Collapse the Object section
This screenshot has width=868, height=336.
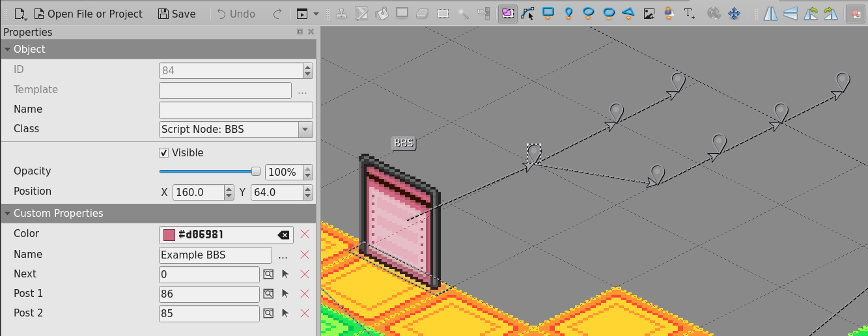coord(7,49)
